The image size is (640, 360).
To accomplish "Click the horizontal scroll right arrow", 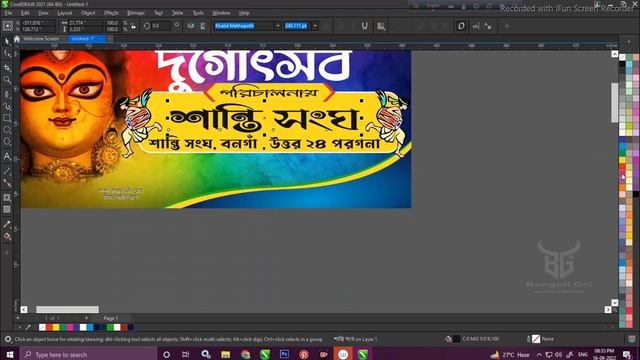I will pos(608,310).
